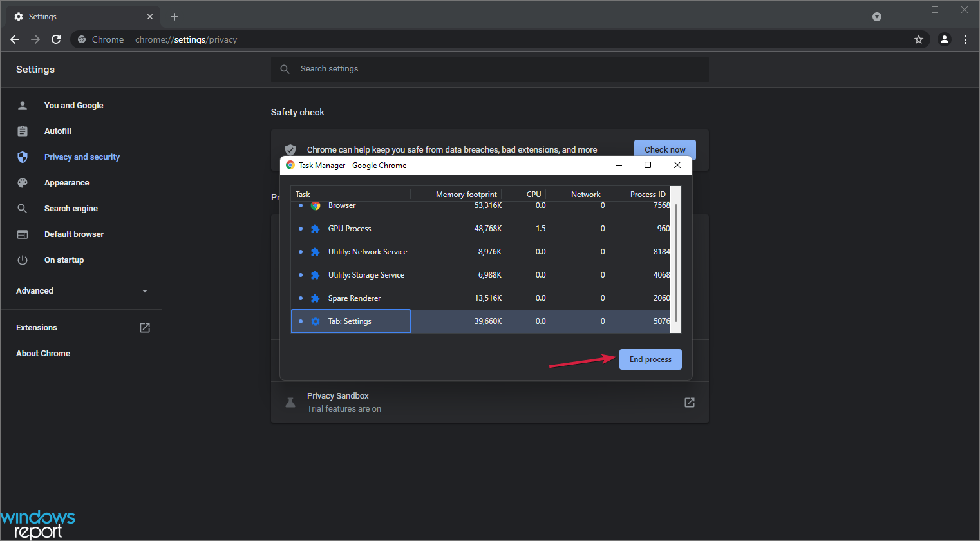Close the Settings tab
Image resolution: width=980 pixels, height=541 pixels.
150,17
